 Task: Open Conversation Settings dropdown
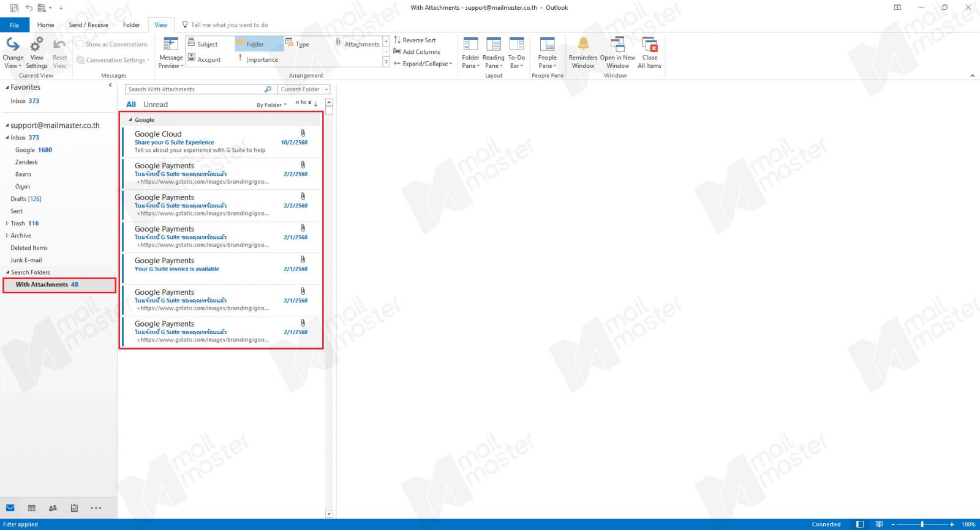[113, 60]
